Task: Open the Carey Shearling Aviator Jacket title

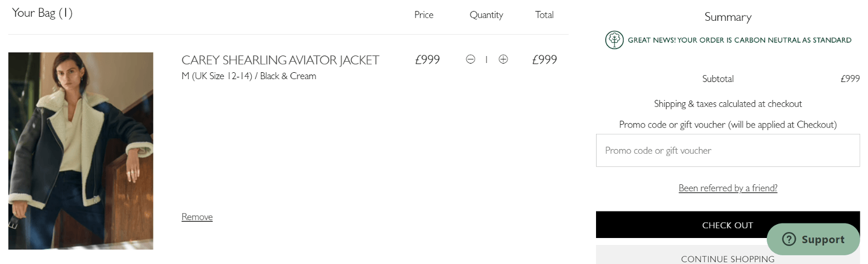Action: [280, 60]
